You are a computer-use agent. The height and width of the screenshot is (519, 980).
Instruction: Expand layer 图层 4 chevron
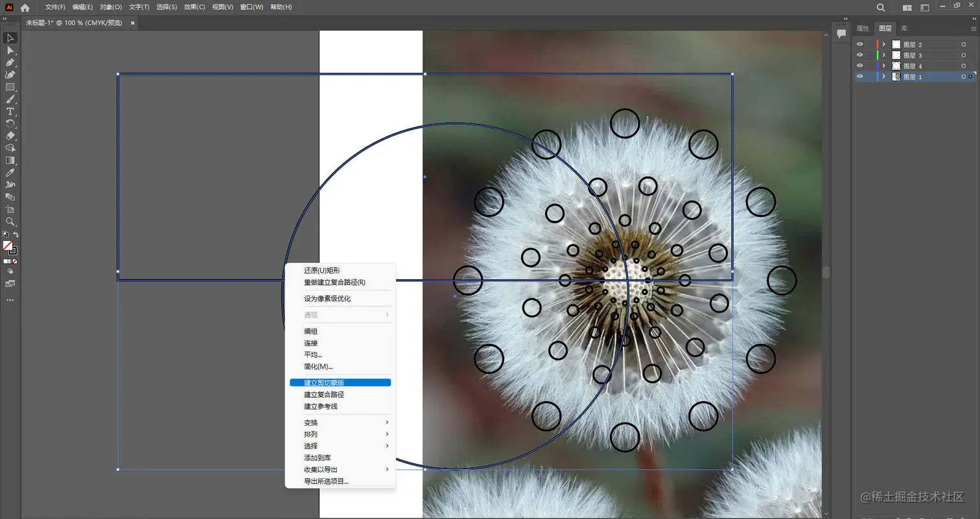[x=883, y=66]
